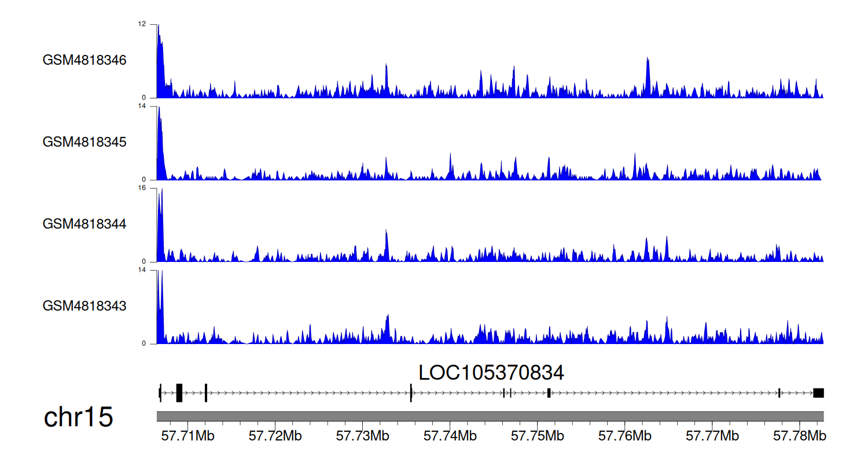Image resolution: width=868 pixels, height=451 pixels.
Task: Click the gray chromosome ideogram bar
Action: coord(490,416)
